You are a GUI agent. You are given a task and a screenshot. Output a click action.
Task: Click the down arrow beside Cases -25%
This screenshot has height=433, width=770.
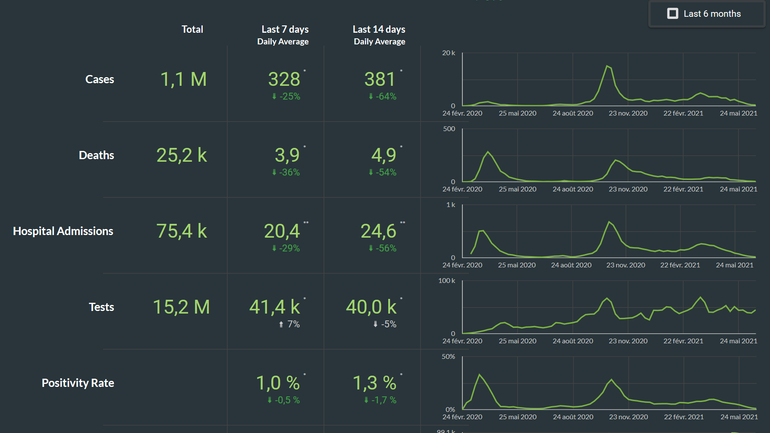pos(274,97)
